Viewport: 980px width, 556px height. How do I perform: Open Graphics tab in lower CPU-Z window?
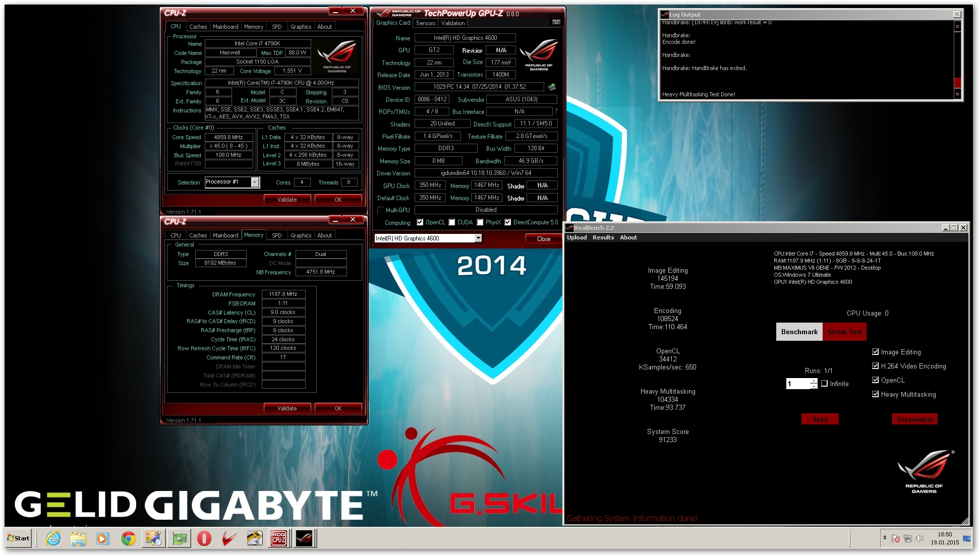pyautogui.click(x=301, y=235)
